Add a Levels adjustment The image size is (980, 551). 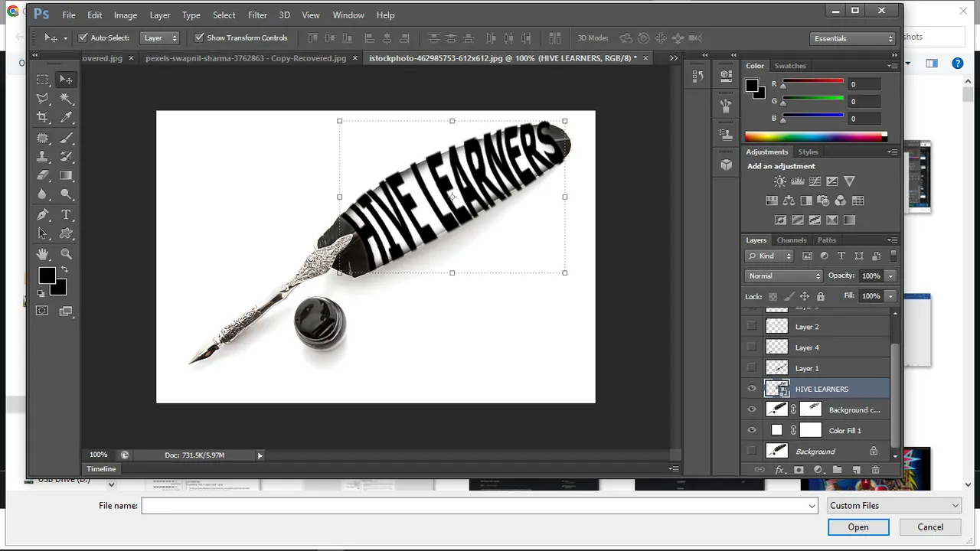tap(797, 181)
